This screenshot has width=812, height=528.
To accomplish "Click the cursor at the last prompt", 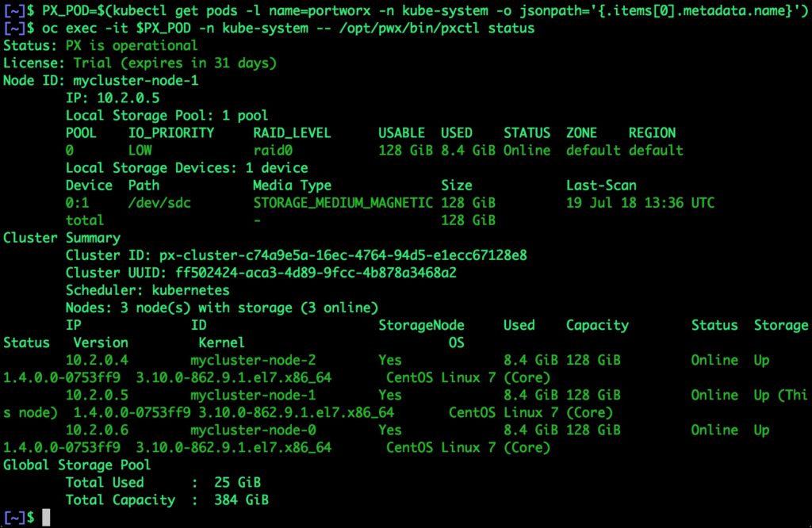I will coord(46,518).
